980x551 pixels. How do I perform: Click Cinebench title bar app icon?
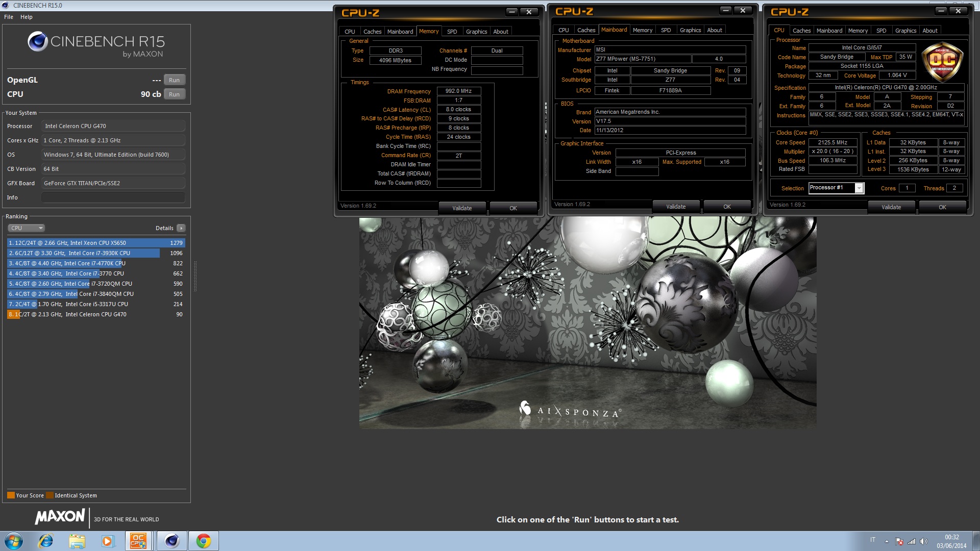(6, 5)
